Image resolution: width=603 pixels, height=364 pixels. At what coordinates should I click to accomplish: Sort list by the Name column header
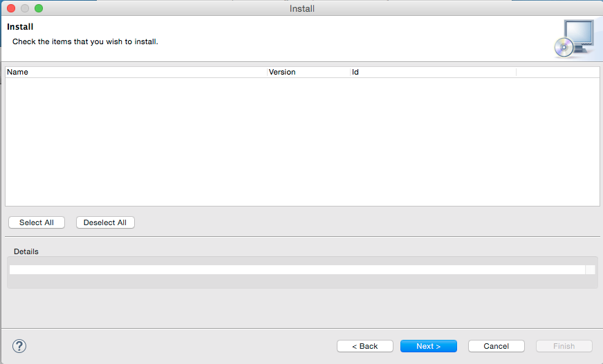136,73
